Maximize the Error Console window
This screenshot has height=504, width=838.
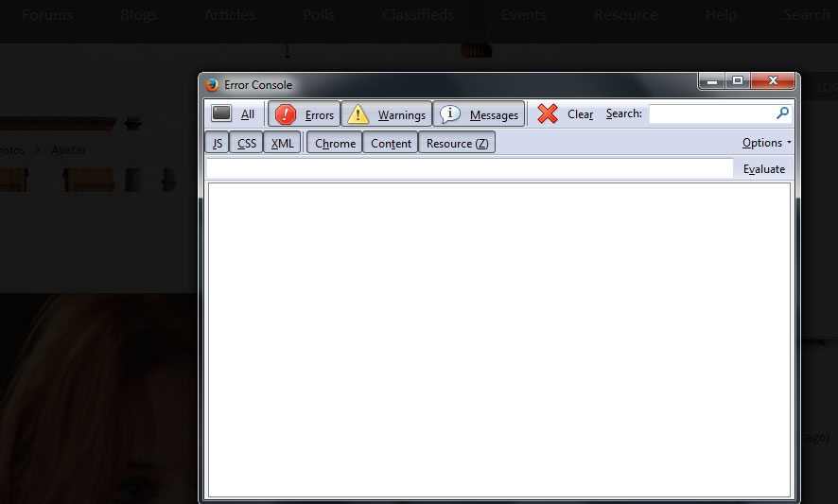738,80
